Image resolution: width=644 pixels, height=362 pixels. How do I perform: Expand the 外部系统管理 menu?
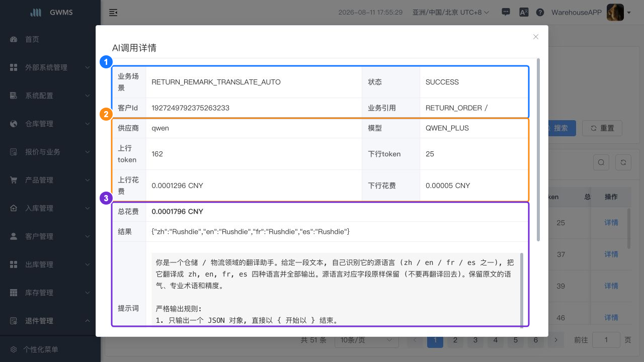50,67
